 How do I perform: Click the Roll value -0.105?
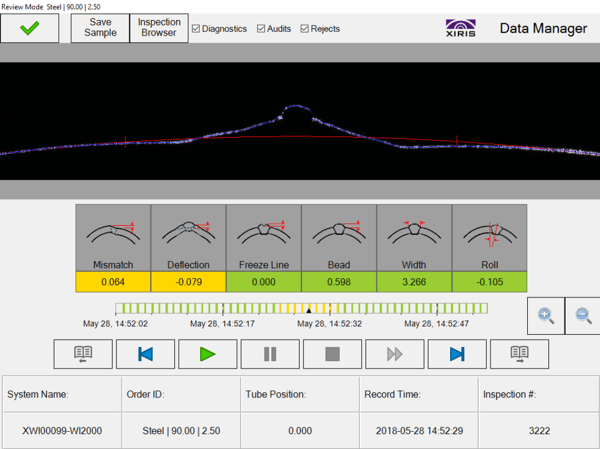[489, 282]
